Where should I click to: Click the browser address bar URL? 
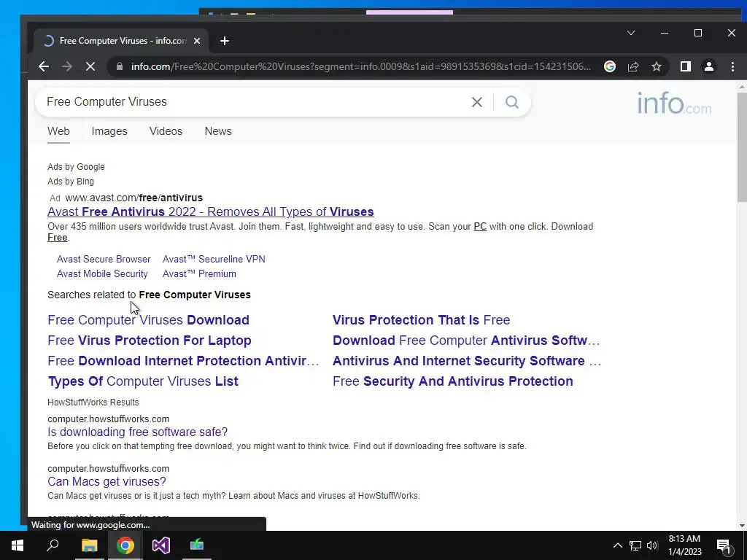coord(360,66)
